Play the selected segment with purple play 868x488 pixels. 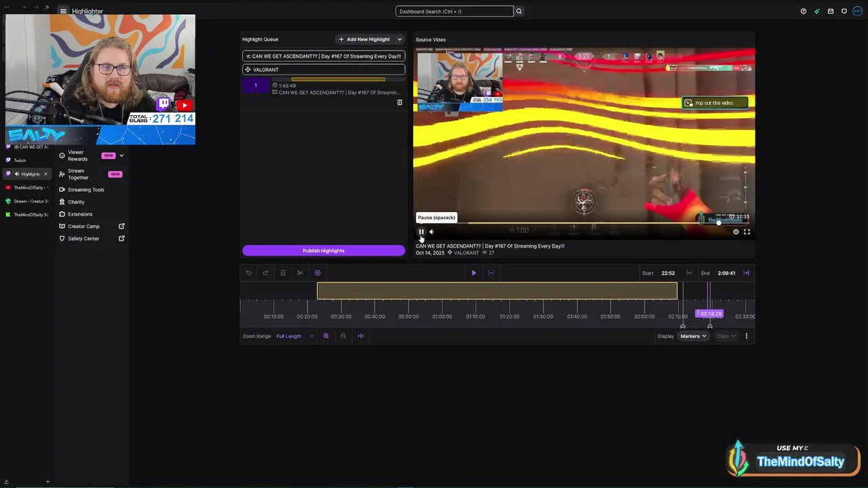474,273
